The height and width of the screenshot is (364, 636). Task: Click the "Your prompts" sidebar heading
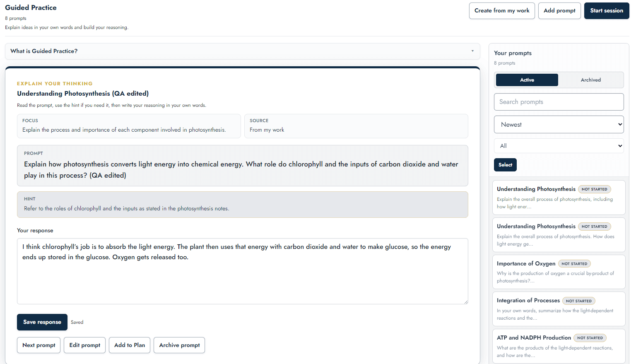click(x=513, y=53)
